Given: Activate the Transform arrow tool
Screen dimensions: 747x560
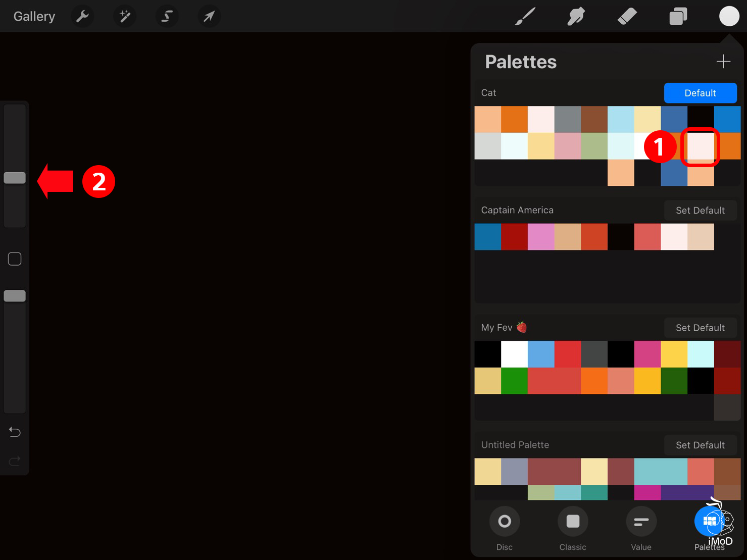Looking at the screenshot, I should (209, 16).
